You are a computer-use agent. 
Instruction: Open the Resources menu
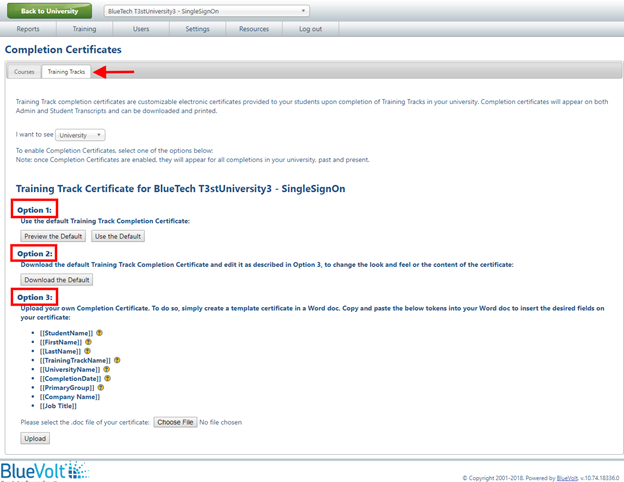click(x=254, y=29)
